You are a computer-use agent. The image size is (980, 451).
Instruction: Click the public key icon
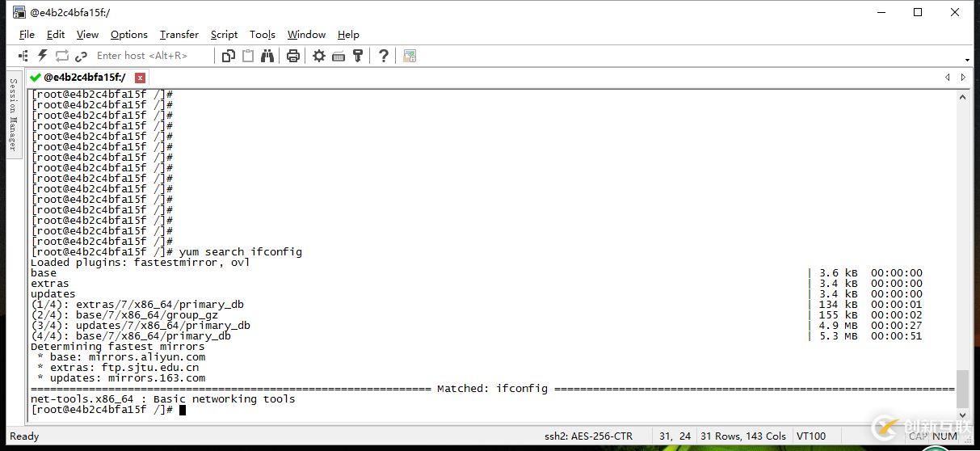click(x=358, y=56)
